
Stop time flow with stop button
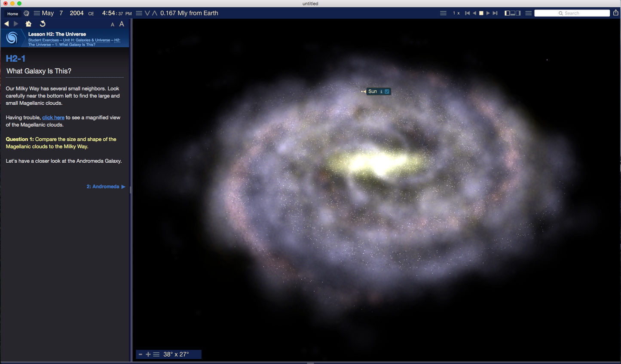(x=481, y=13)
